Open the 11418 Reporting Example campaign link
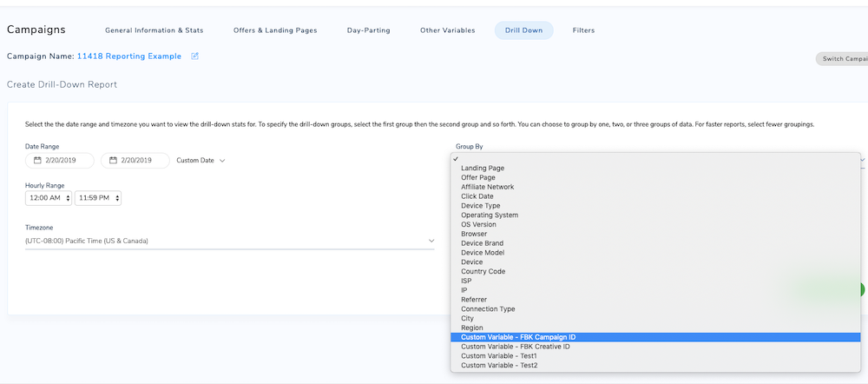Viewport: 868px width, 384px height. click(129, 56)
